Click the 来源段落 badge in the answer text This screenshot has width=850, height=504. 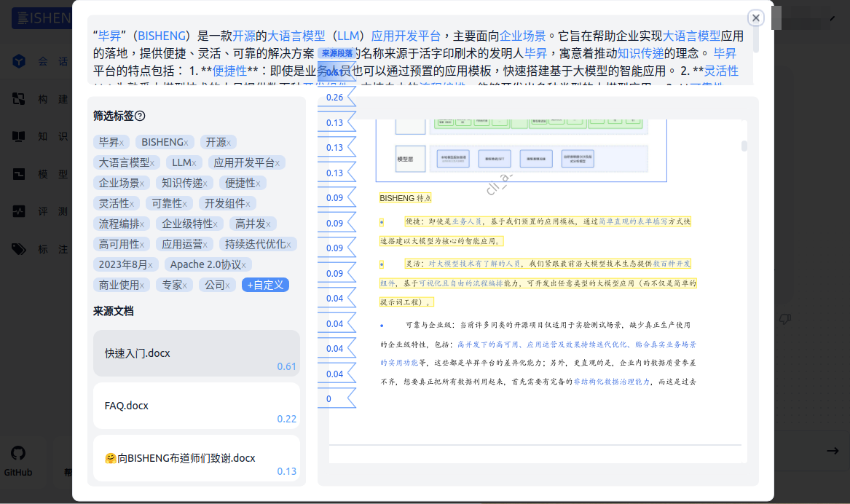tap(337, 53)
